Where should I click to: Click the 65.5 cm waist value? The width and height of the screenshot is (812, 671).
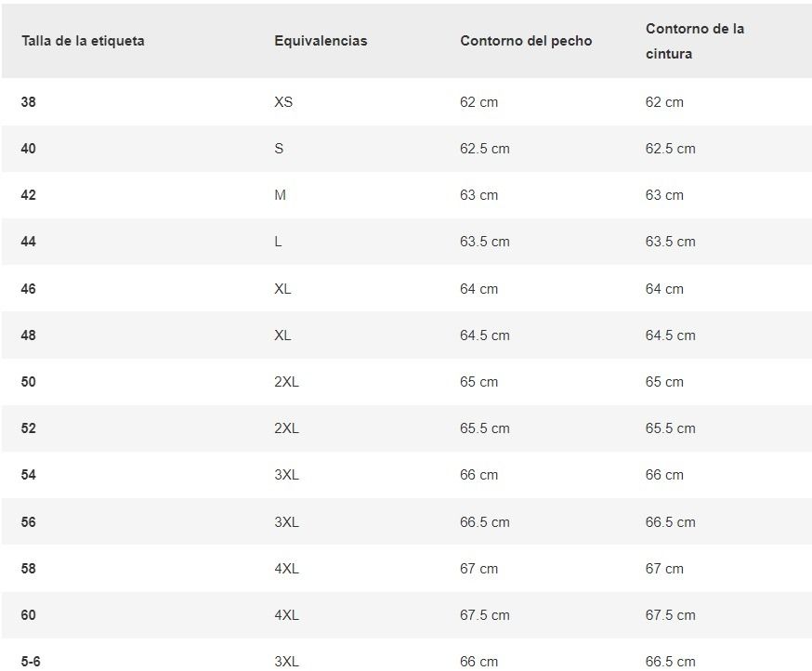click(671, 428)
